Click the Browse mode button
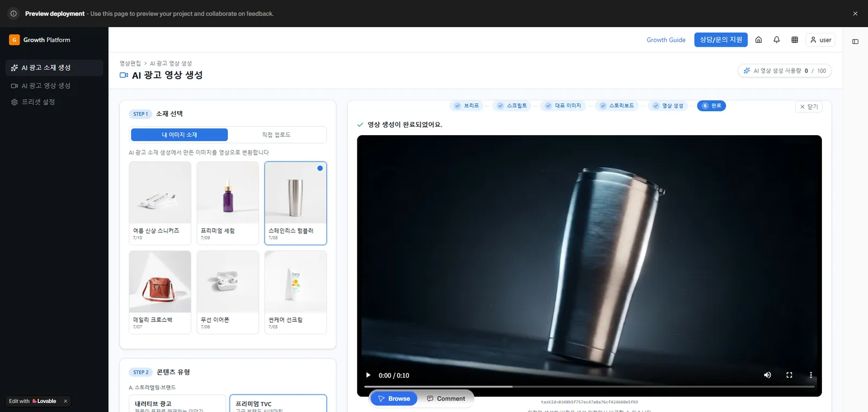Screen dimensions: 868x412 (394, 398)
